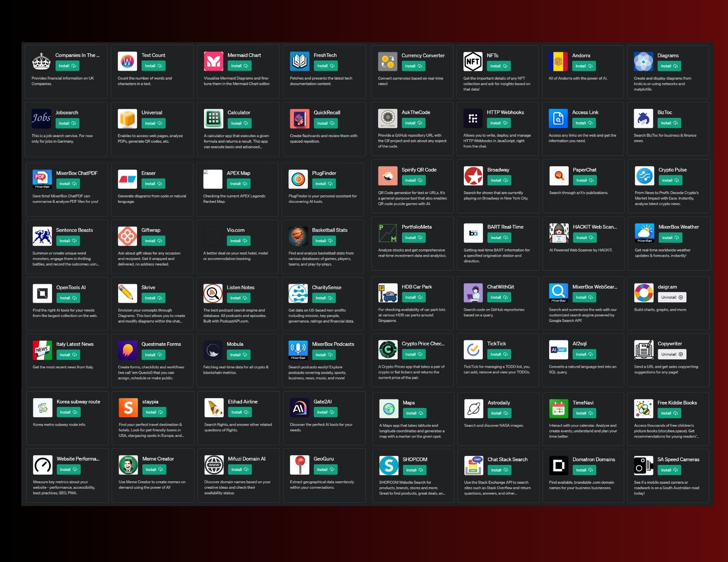
Task: Install the Vio.com plugin
Action: (239, 241)
